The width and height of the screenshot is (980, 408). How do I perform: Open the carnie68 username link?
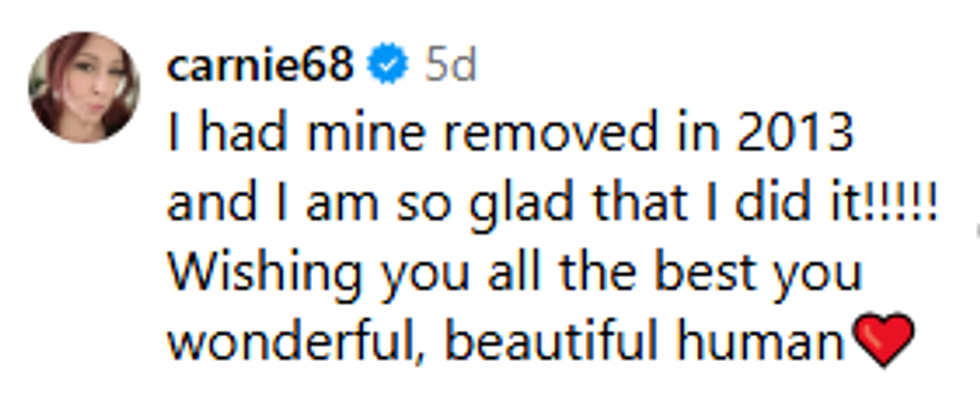pos(260,67)
